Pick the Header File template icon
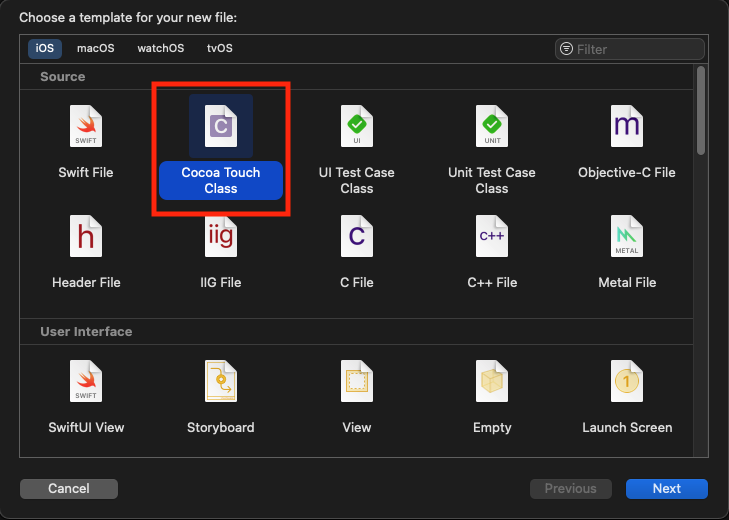 click(86, 236)
